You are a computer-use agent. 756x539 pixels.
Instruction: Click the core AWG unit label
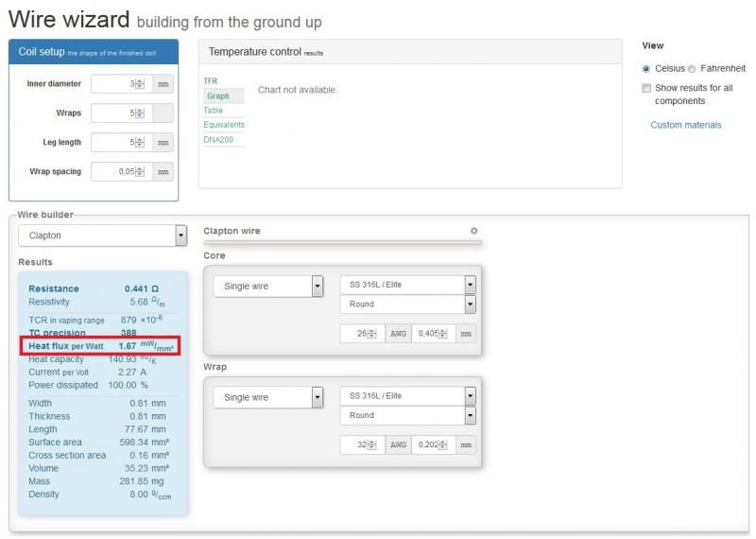[398, 334]
